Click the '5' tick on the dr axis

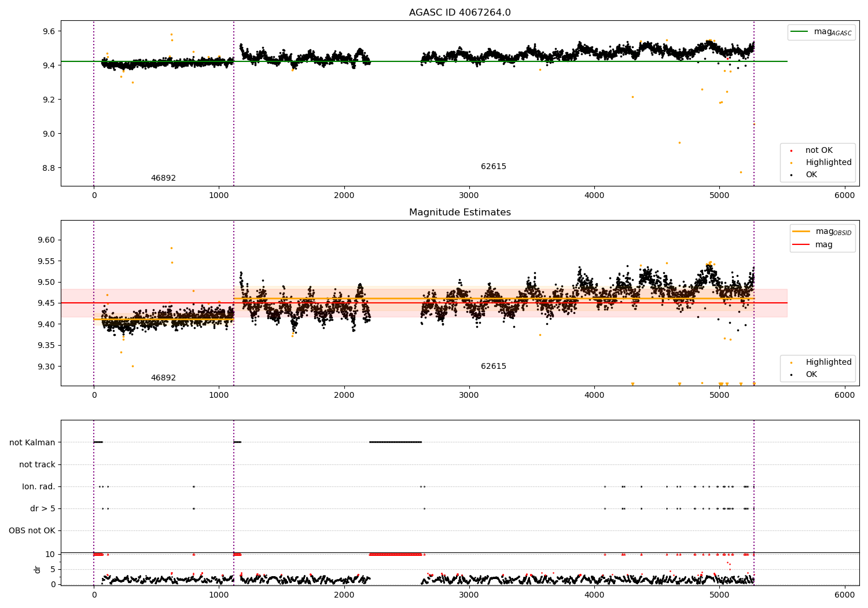coord(53,570)
